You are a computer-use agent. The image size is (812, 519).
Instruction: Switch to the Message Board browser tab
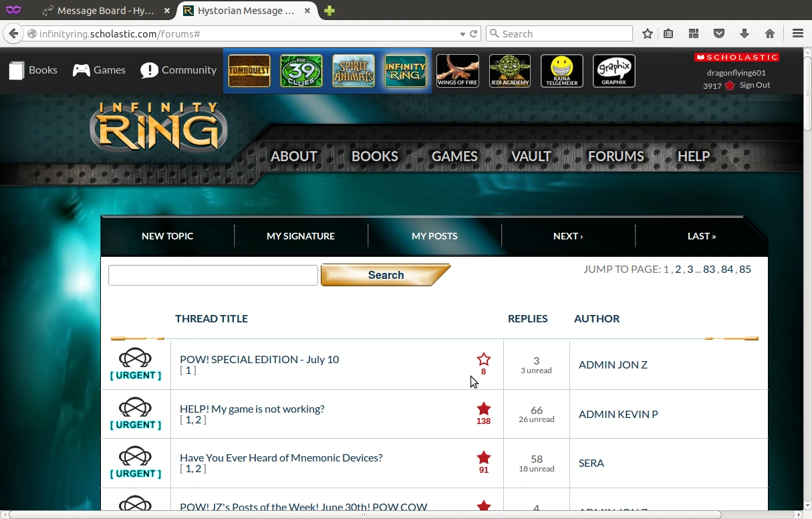click(x=106, y=11)
